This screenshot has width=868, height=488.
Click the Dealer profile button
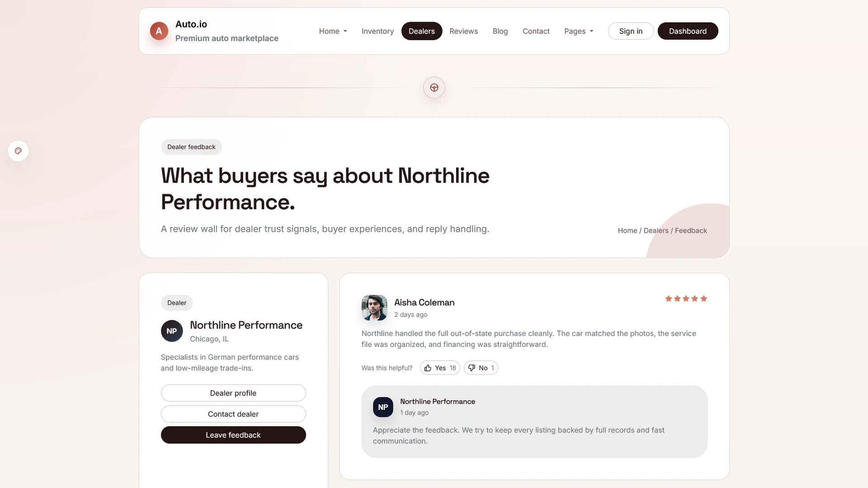coord(233,393)
